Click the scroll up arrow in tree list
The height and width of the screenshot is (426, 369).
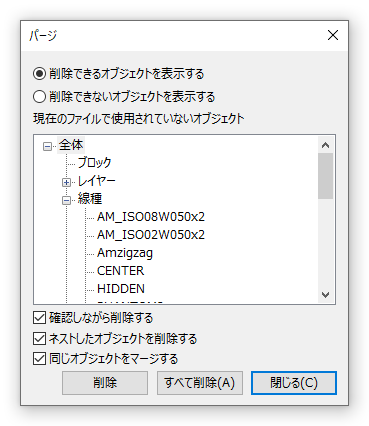tap(326, 145)
